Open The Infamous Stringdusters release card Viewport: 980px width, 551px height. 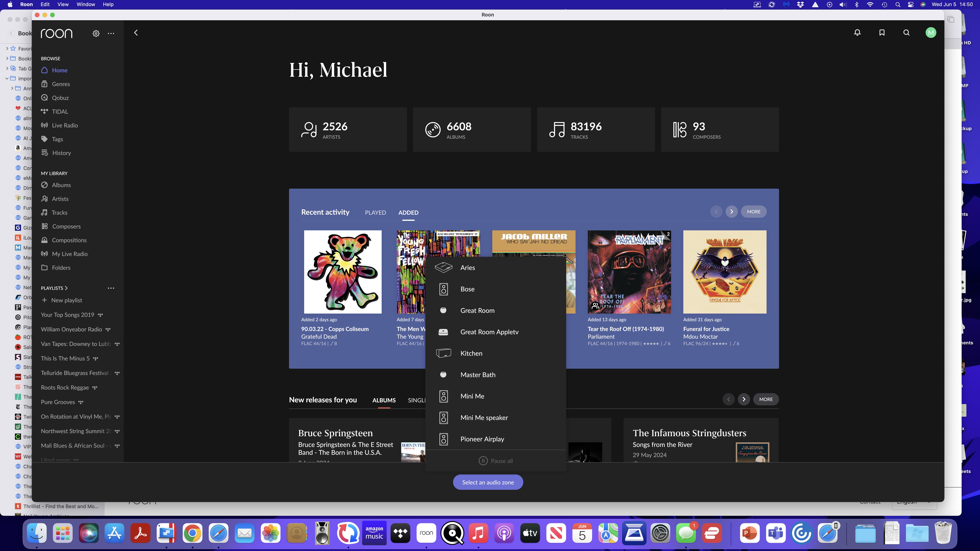click(x=701, y=440)
